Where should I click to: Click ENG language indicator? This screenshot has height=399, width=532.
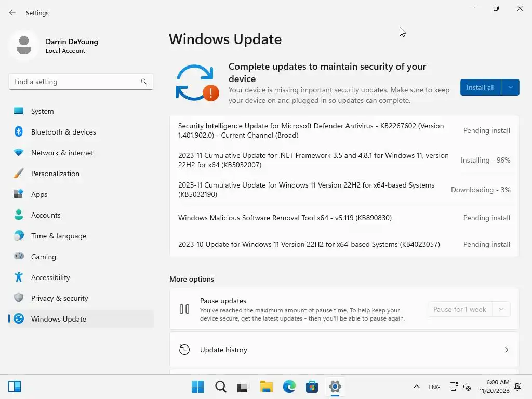click(x=434, y=387)
